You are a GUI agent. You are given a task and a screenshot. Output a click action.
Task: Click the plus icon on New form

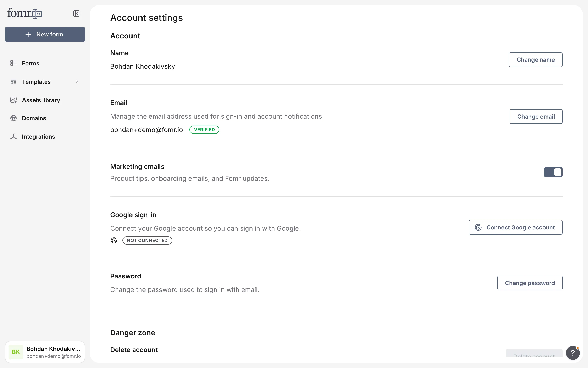point(28,34)
